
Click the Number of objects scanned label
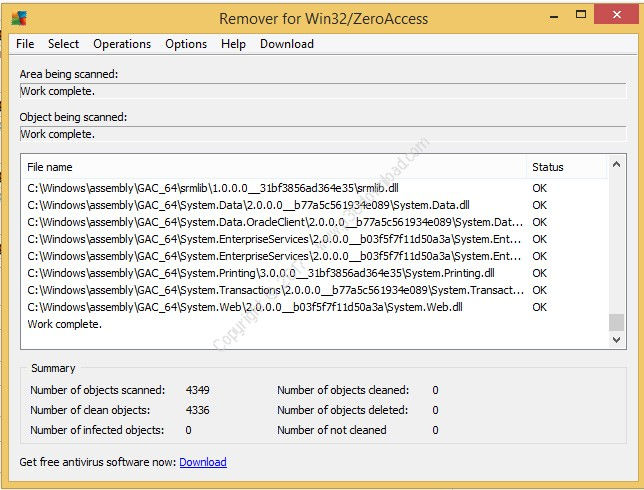point(97,390)
